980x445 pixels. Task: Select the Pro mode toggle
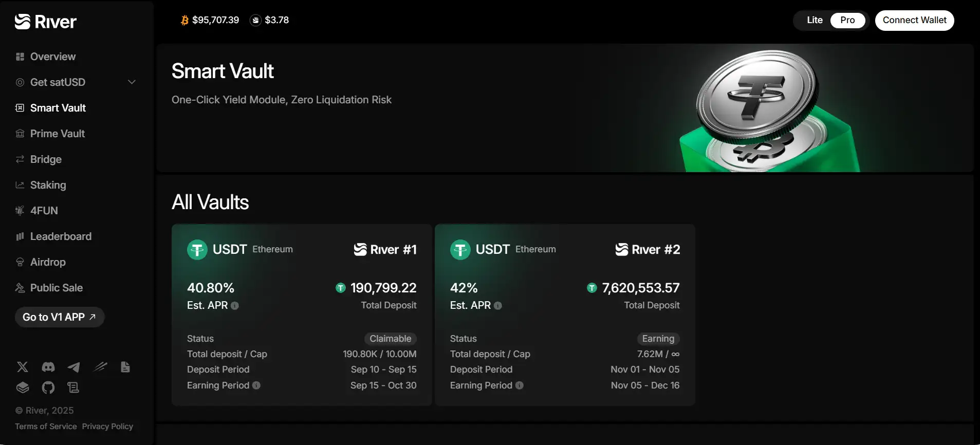tap(847, 20)
